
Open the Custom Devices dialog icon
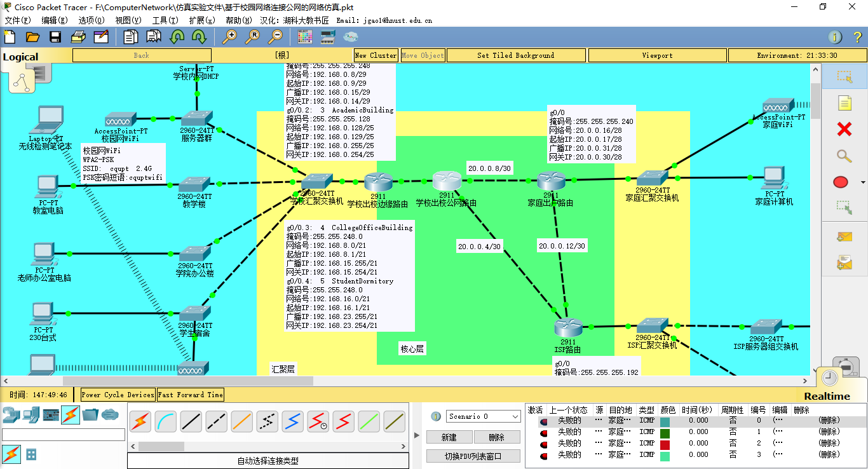click(x=328, y=37)
